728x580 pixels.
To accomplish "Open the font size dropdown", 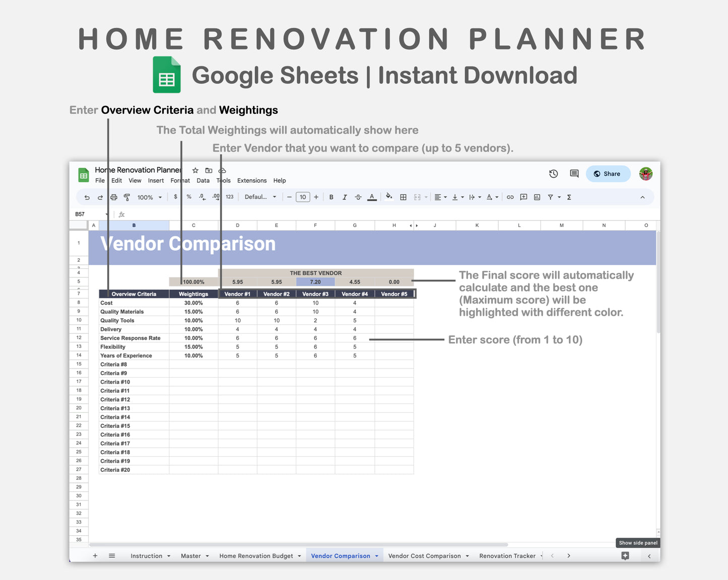I will [303, 197].
